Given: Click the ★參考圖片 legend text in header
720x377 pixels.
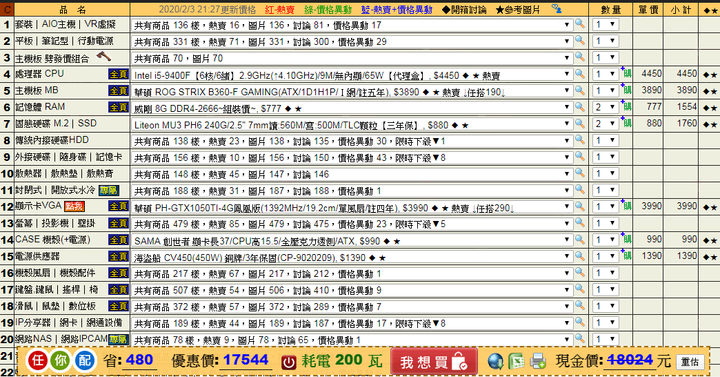Looking at the screenshot, I should (518, 10).
